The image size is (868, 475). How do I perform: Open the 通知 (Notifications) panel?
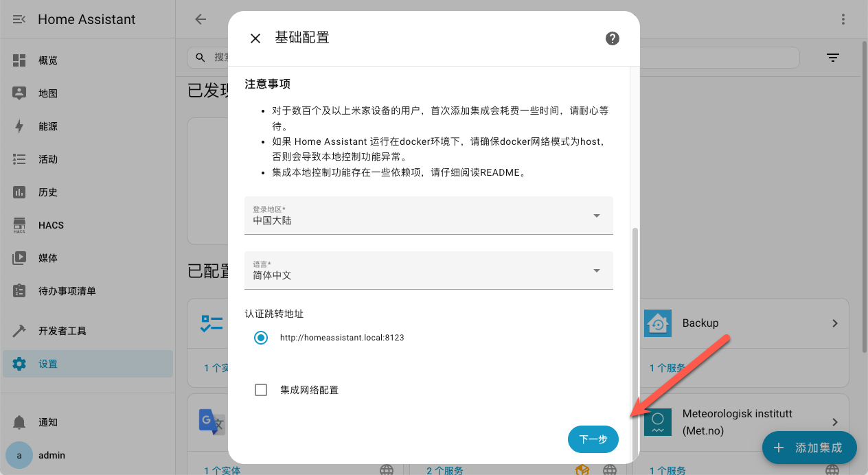48,421
